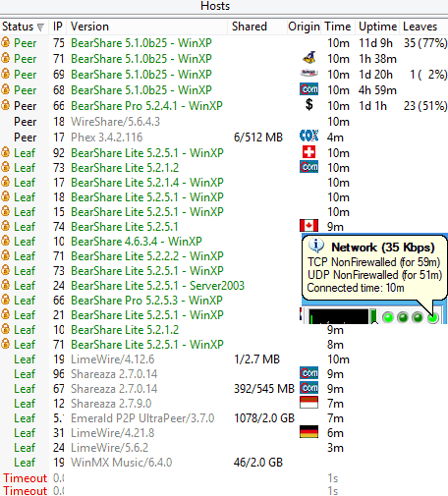Click the COX origin logo
The width and height of the screenshot is (448, 496).
308,136
